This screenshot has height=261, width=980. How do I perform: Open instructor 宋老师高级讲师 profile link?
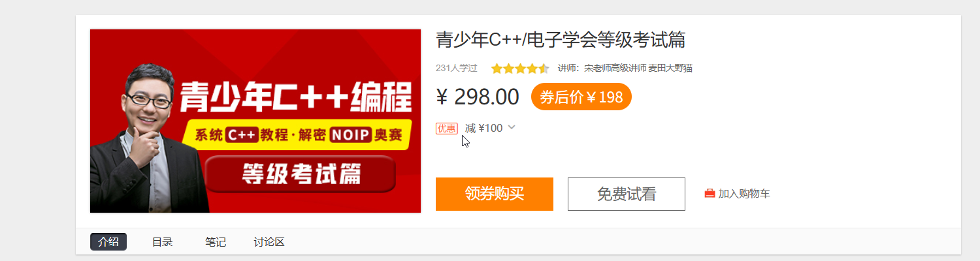pyautogui.click(x=615, y=69)
